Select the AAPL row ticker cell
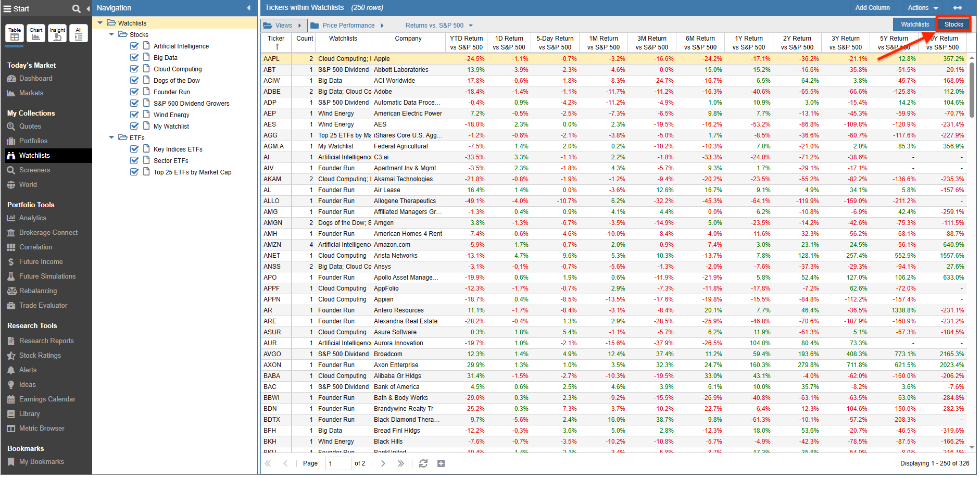 276,59
